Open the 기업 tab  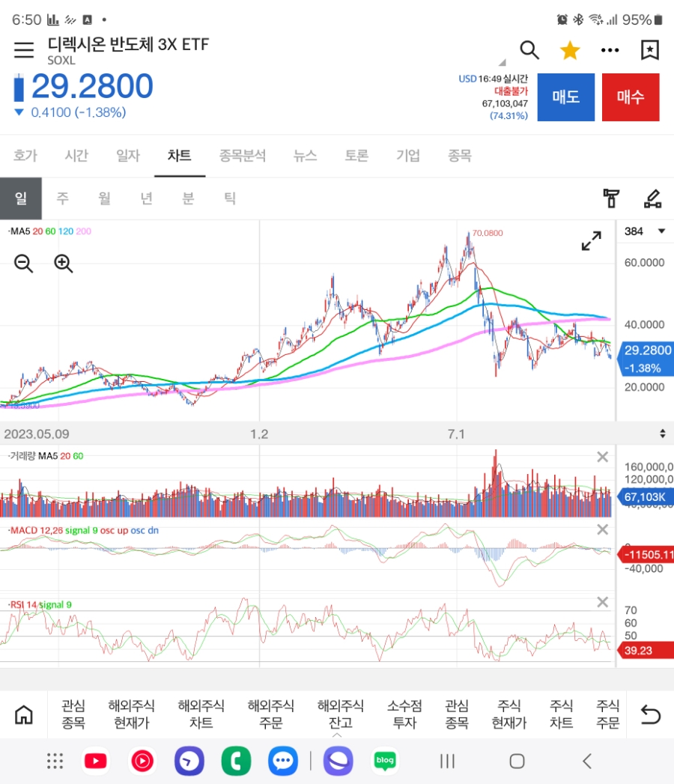(408, 156)
